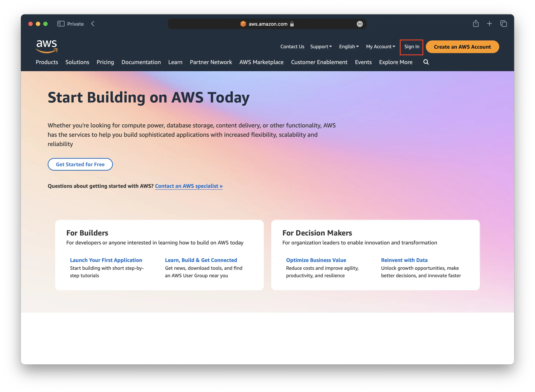
Task: Open the Documentation menu
Action: pyautogui.click(x=141, y=62)
